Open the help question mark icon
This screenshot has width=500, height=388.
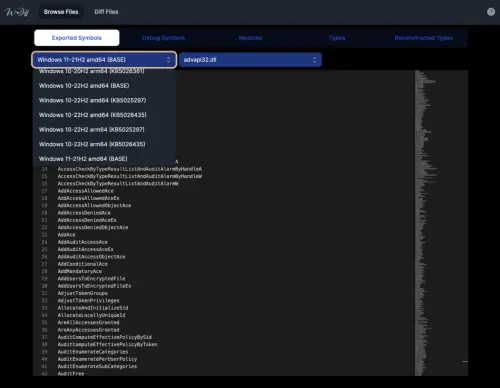click(x=491, y=12)
